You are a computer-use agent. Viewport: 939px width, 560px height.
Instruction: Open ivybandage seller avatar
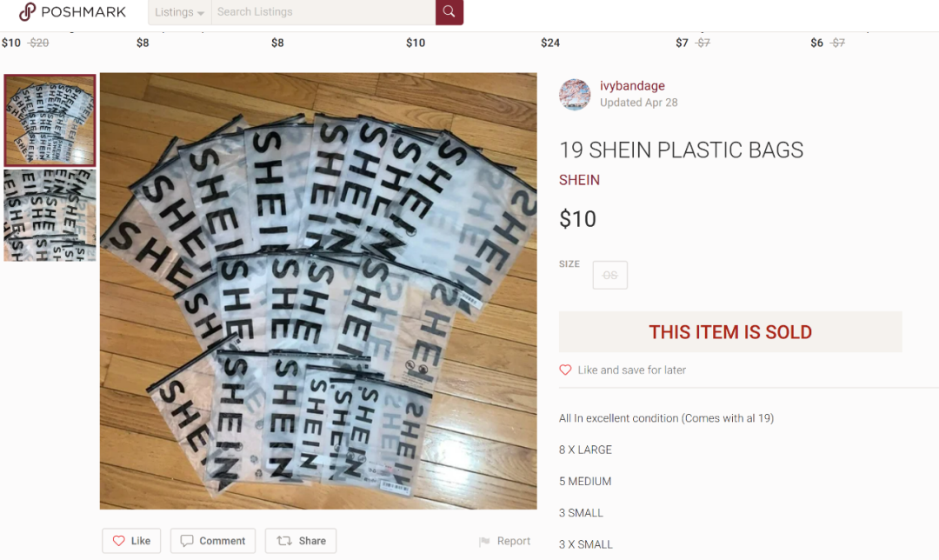pyautogui.click(x=575, y=95)
